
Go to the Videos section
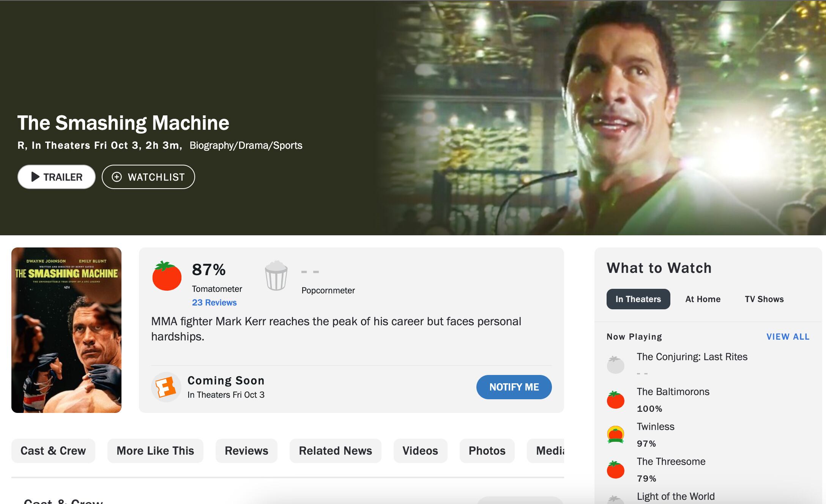point(420,451)
